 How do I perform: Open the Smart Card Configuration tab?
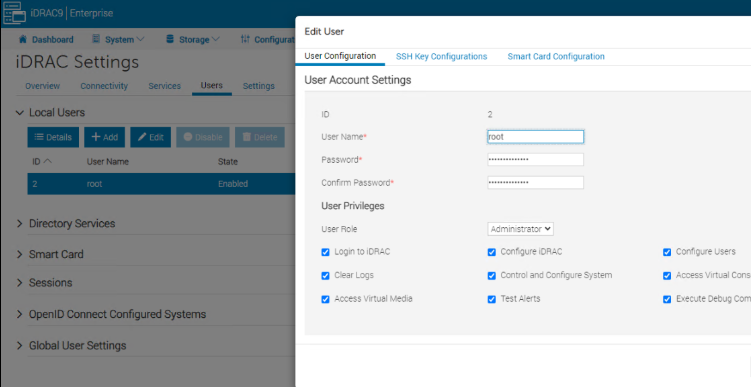coord(556,57)
